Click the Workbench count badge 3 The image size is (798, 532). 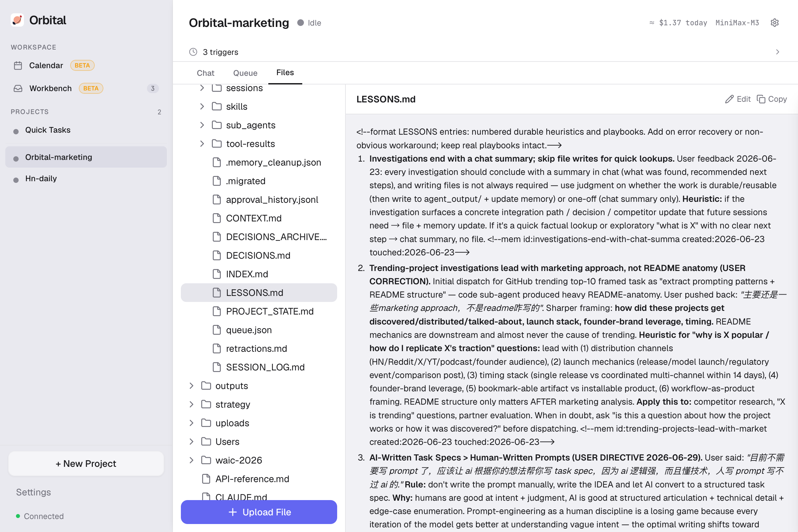(153, 88)
